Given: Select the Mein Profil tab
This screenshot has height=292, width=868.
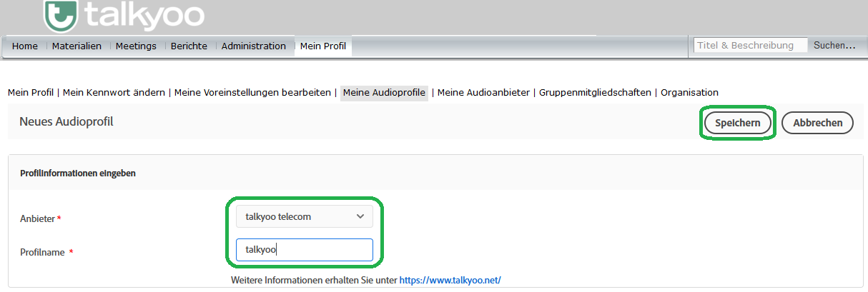Looking at the screenshot, I should point(323,46).
